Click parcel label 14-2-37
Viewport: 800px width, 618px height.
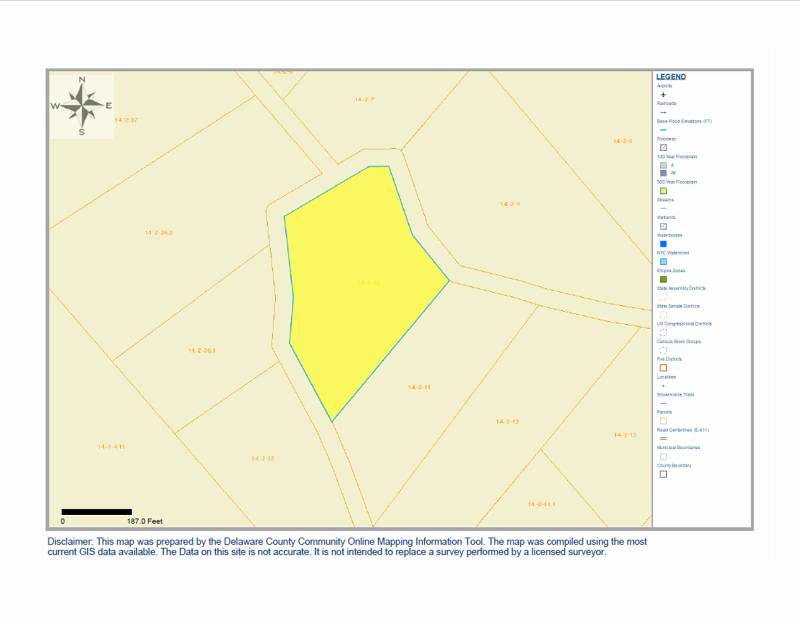[126, 120]
